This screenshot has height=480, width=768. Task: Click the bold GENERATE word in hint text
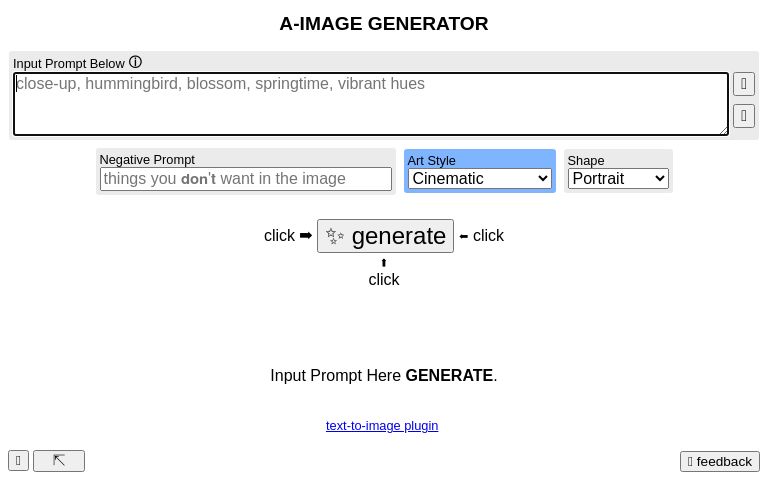point(449,376)
